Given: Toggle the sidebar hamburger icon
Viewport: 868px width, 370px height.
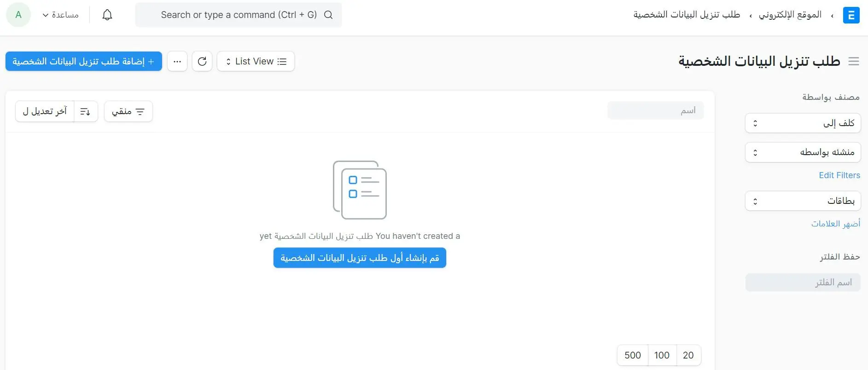Looking at the screenshot, I should point(854,61).
